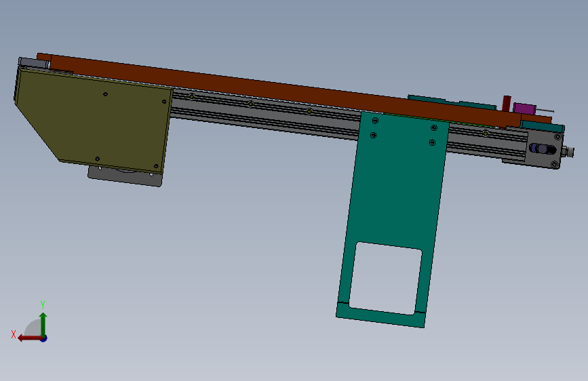Click the red X axis arrow of triad
The width and height of the screenshot is (588, 381).
29,338
